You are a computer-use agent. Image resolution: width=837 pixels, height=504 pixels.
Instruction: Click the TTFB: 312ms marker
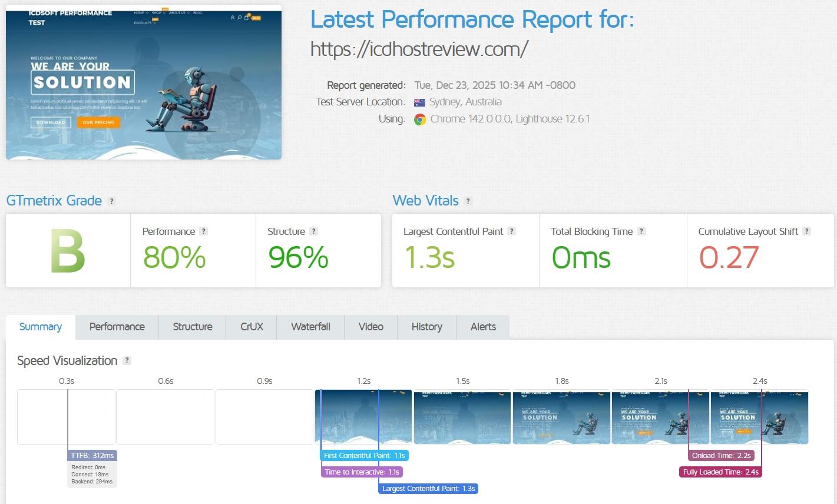click(x=92, y=456)
